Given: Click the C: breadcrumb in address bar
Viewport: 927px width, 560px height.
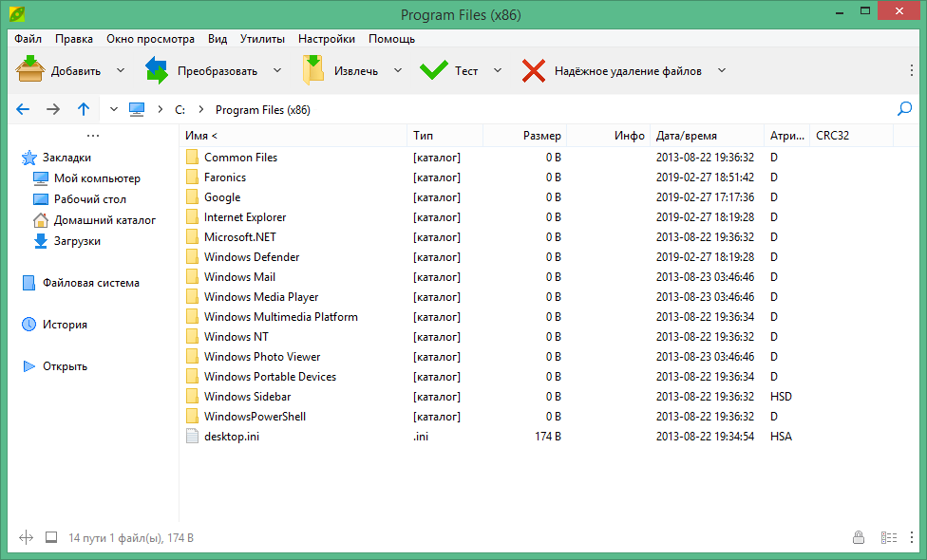Looking at the screenshot, I should [180, 109].
